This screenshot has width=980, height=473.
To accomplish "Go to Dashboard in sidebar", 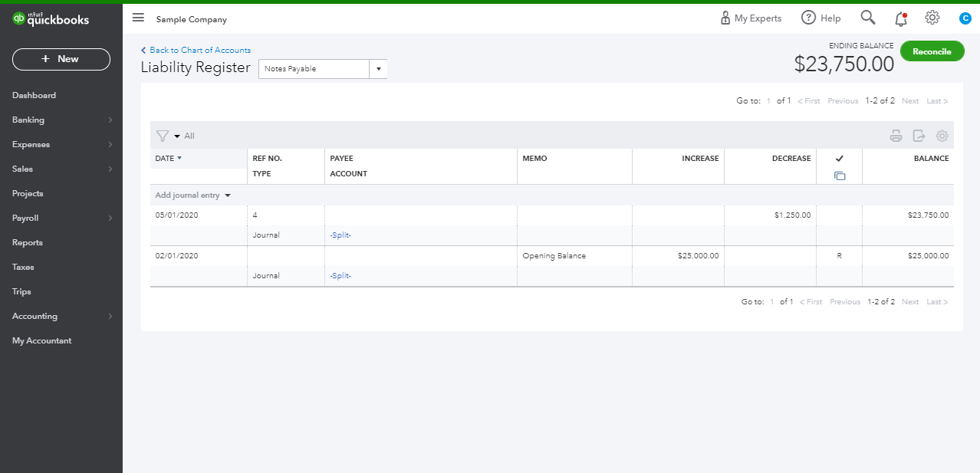I will coord(35,96).
